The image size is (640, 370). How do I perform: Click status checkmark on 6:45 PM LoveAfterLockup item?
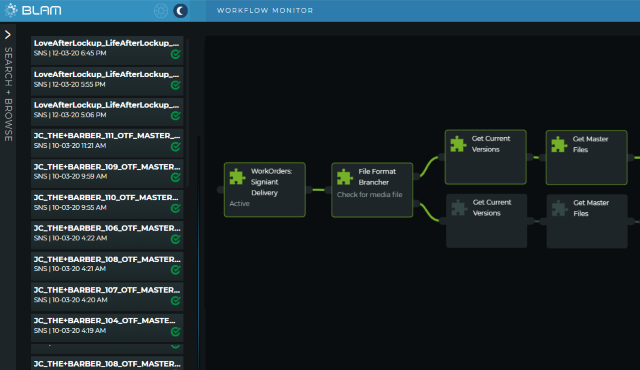coord(176,54)
